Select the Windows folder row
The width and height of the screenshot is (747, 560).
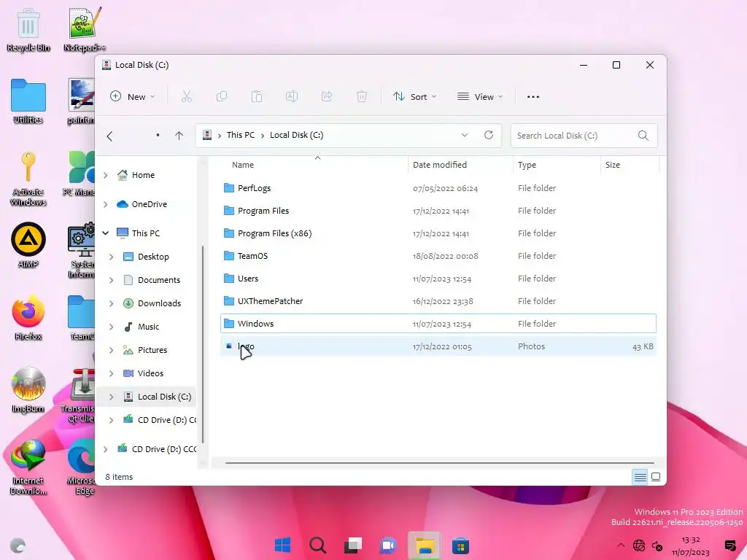pyautogui.click(x=438, y=323)
